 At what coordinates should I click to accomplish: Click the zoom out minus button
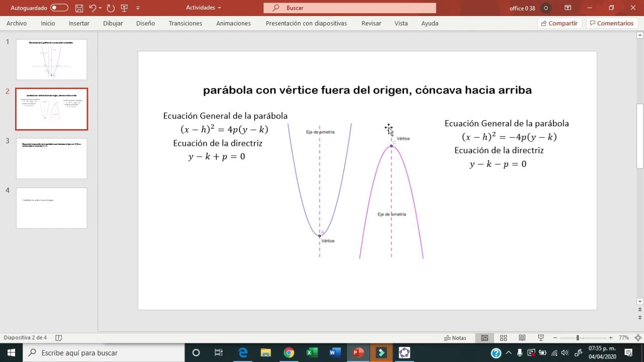pos(555,338)
